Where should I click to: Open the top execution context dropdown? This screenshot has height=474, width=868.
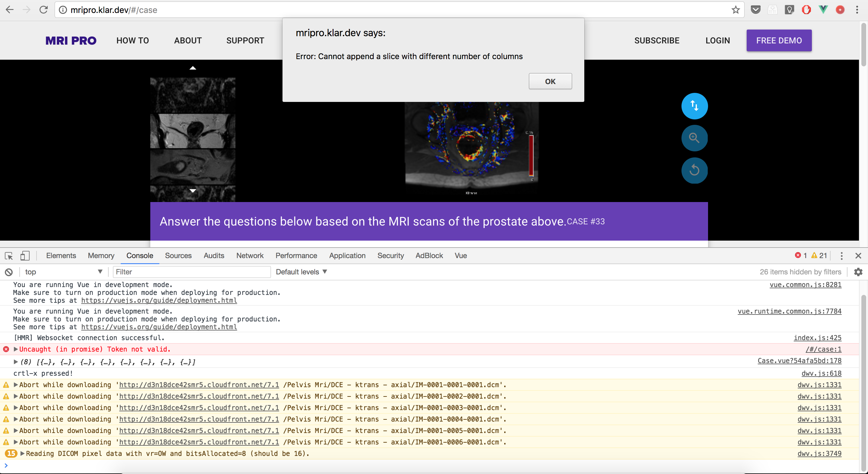(63, 272)
